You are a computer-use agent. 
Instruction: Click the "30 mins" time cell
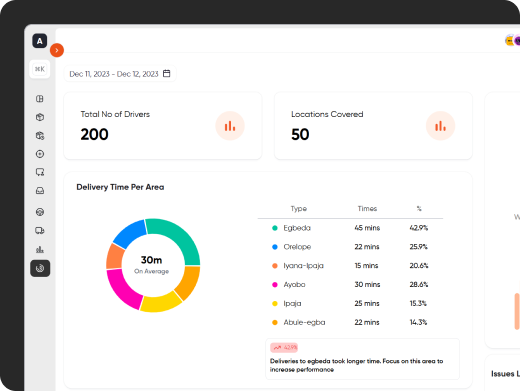tap(367, 285)
